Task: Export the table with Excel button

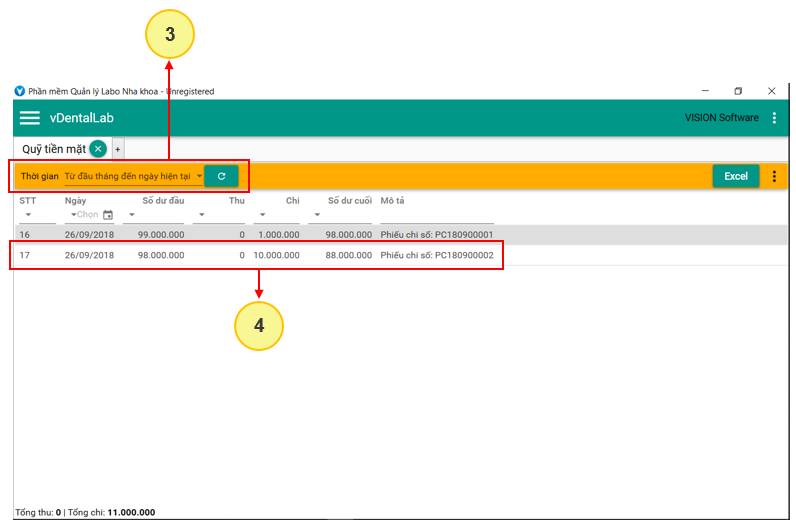Action: pos(735,177)
